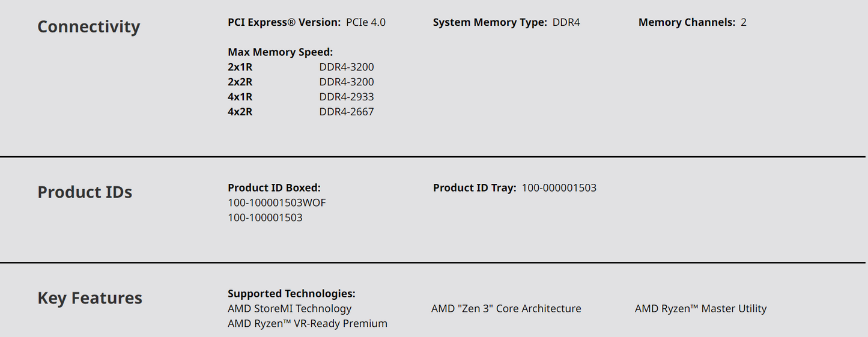This screenshot has height=337, width=868.
Task: Click the 4x1R row label
Action: (240, 97)
